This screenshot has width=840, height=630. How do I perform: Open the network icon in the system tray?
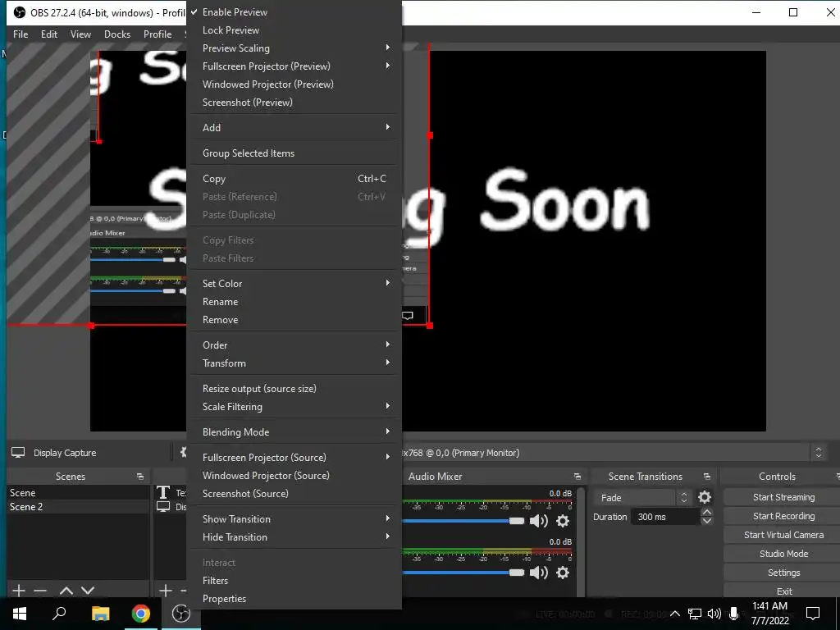click(x=695, y=614)
